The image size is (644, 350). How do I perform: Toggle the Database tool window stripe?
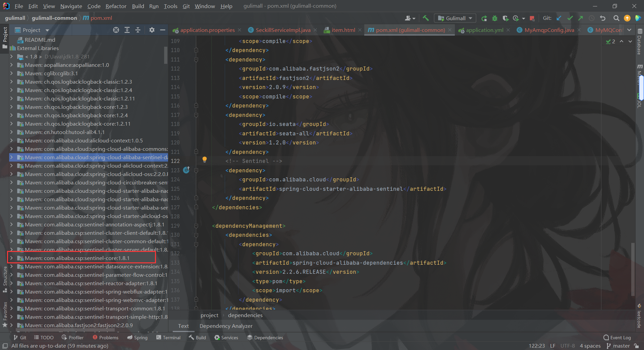point(639,41)
